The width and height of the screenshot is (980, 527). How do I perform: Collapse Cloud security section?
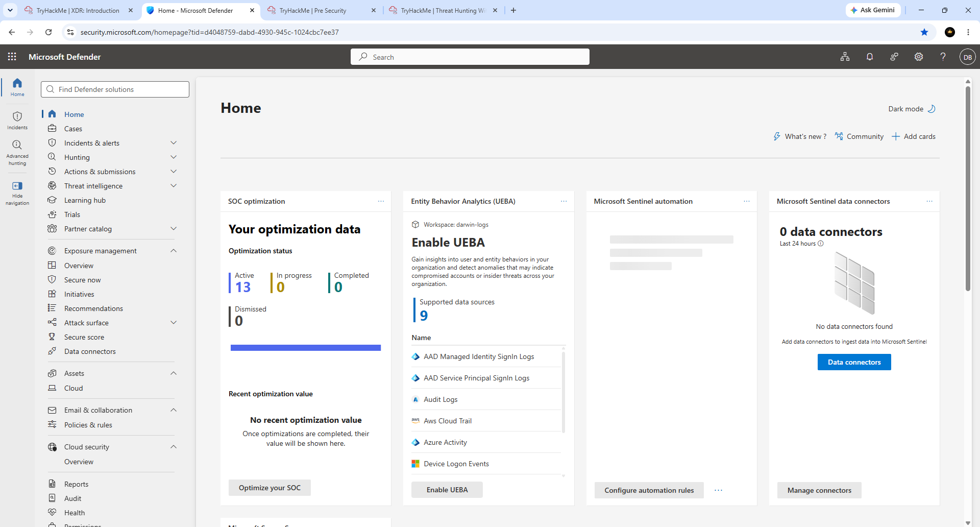pyautogui.click(x=174, y=447)
